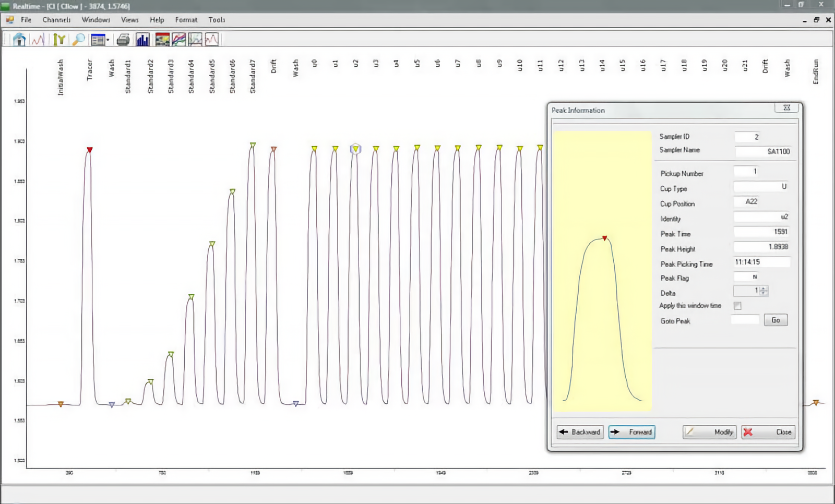
Task: Click the green Y-shaped toolbar icon
Action: point(59,40)
